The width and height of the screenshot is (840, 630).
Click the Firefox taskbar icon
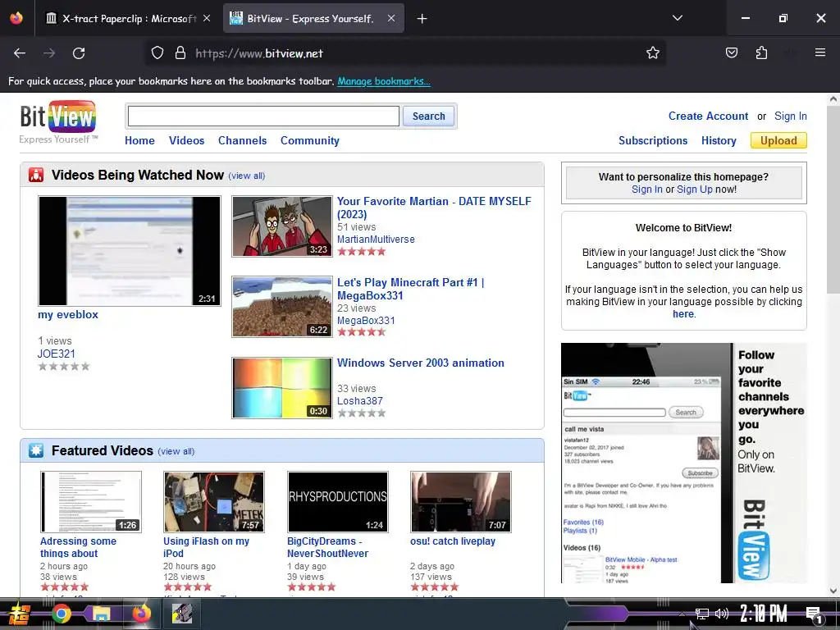pyautogui.click(x=141, y=614)
